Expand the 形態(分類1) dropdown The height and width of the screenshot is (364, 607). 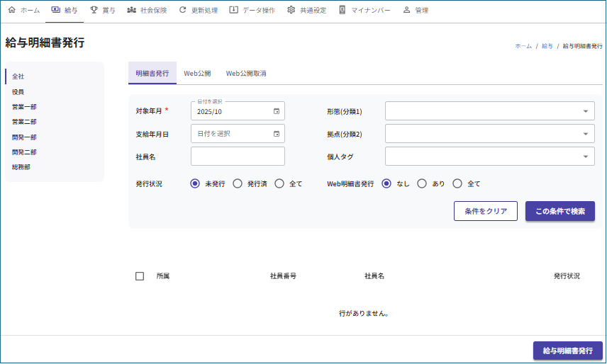click(x=585, y=111)
